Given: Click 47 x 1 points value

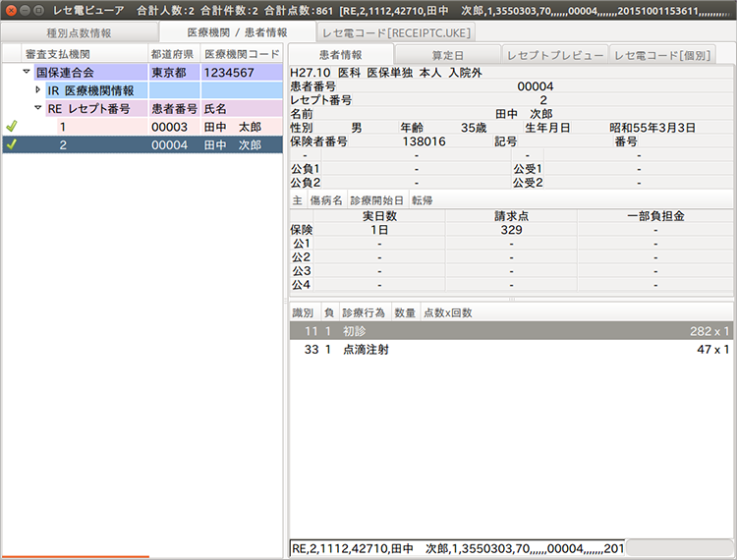Looking at the screenshot, I should point(712,350).
